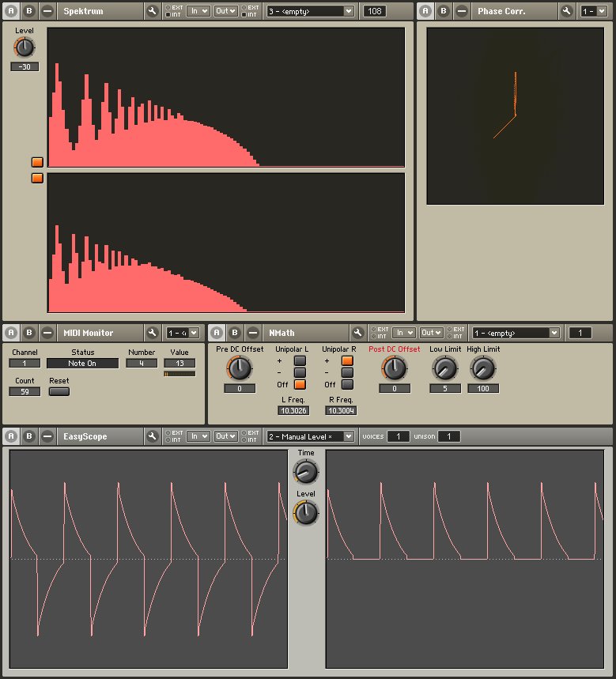Enable Unipolar R Off button
Image resolution: width=616 pixels, height=679 pixels.
347,384
